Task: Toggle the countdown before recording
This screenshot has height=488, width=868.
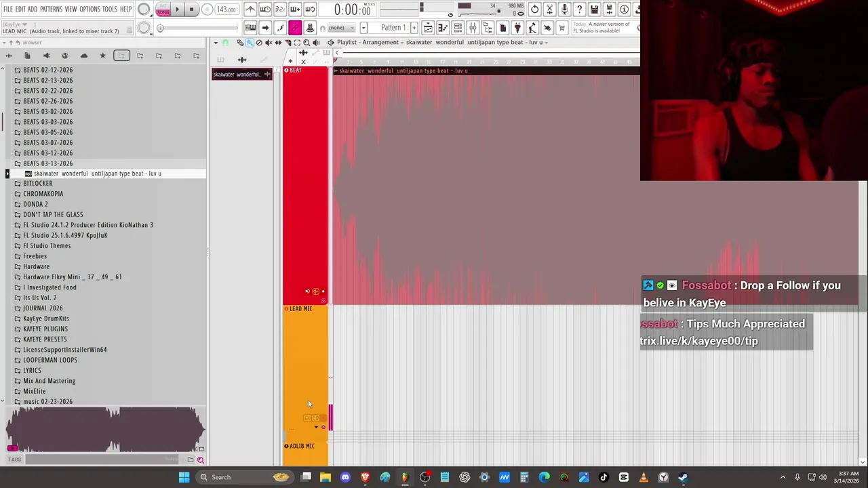Action: pos(279,9)
